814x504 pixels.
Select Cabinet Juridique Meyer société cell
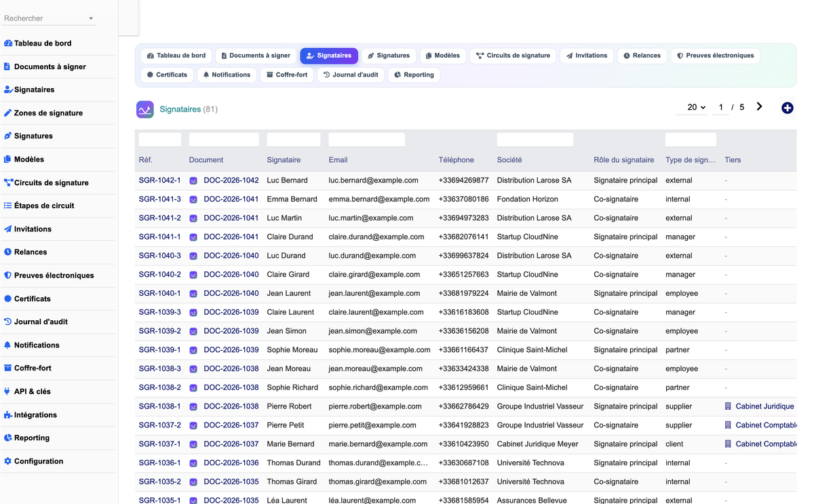pos(538,444)
